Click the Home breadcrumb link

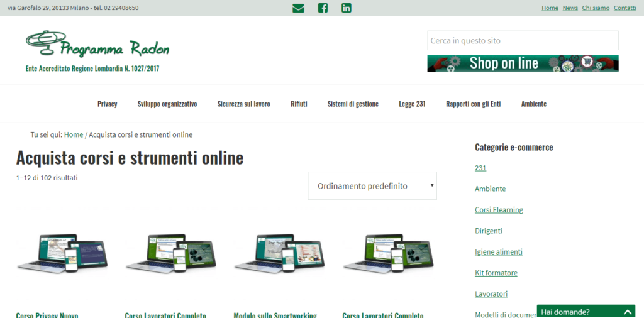tap(74, 135)
